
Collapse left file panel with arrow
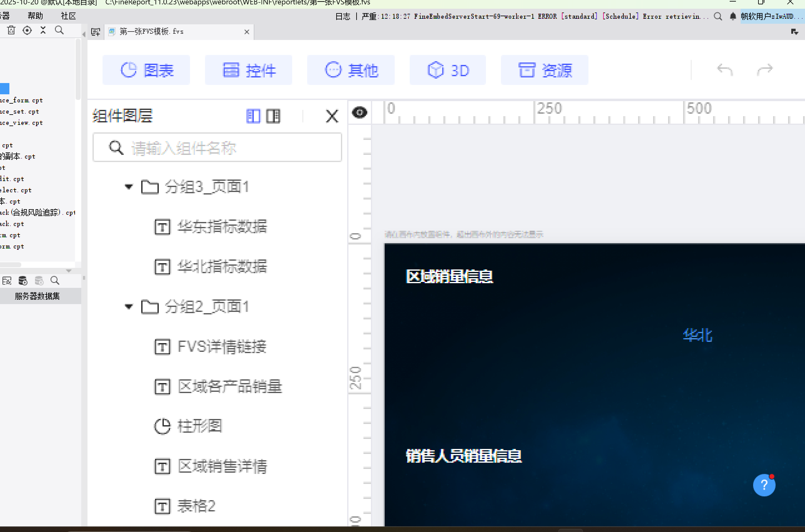(x=84, y=34)
